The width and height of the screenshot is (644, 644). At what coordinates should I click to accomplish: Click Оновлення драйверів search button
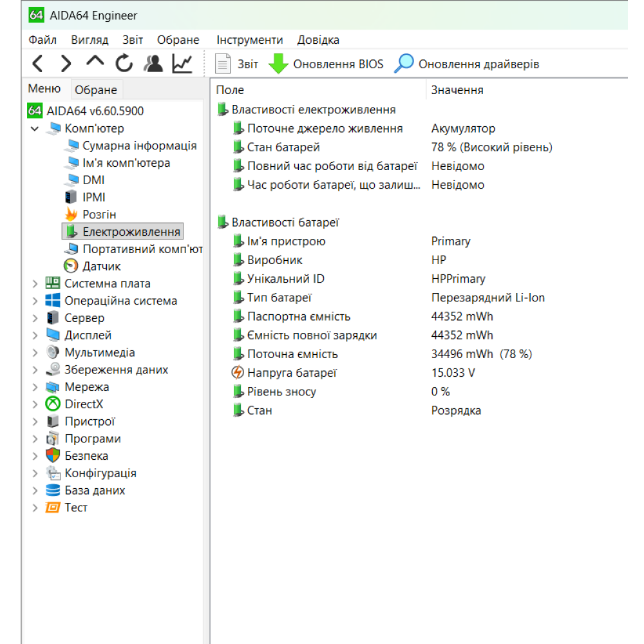point(467,64)
